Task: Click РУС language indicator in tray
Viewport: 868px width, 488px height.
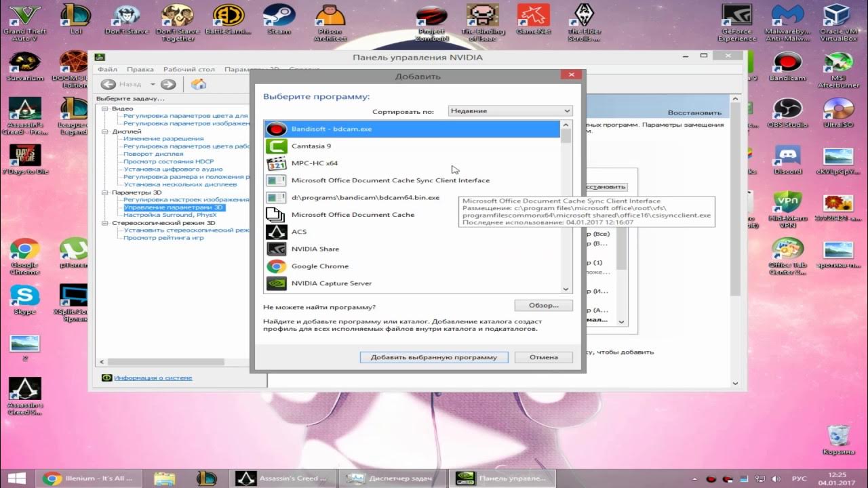Action: tap(798, 479)
